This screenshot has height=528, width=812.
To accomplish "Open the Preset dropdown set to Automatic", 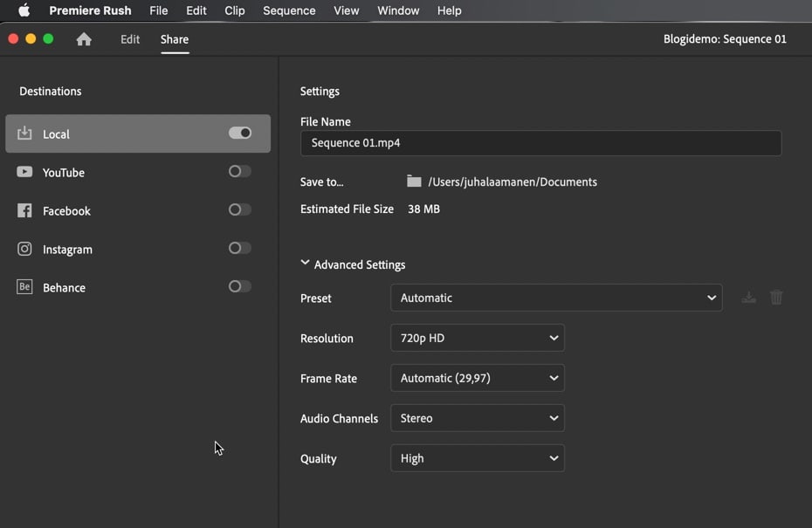I will [556, 298].
